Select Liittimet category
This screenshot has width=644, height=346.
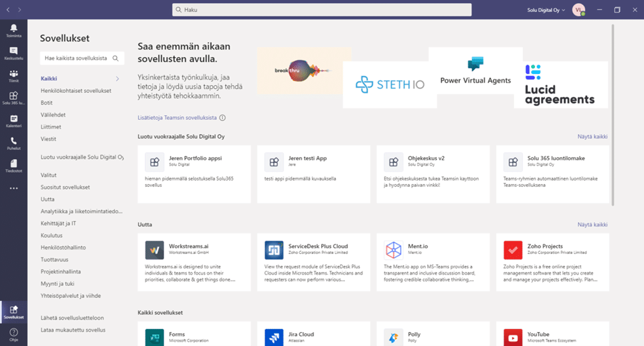coord(51,127)
